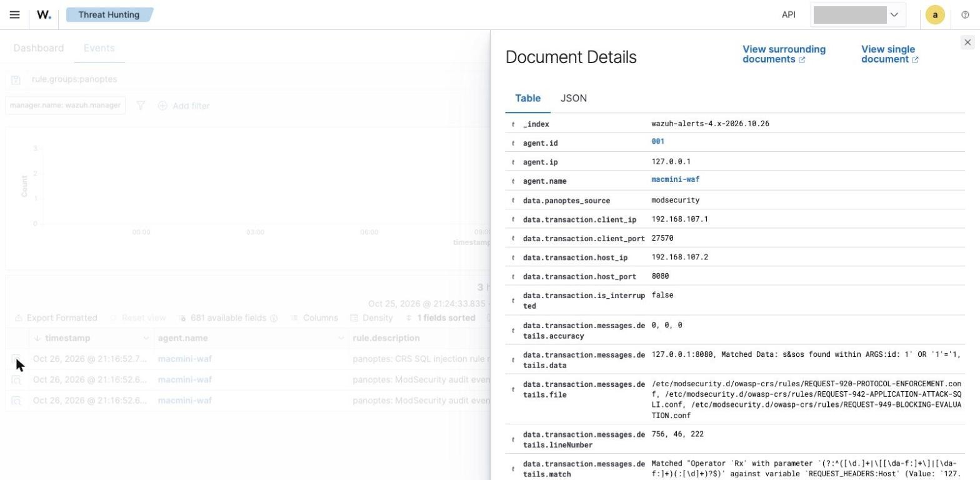Open the help icon in header
This screenshot has width=980, height=480.
click(965, 15)
